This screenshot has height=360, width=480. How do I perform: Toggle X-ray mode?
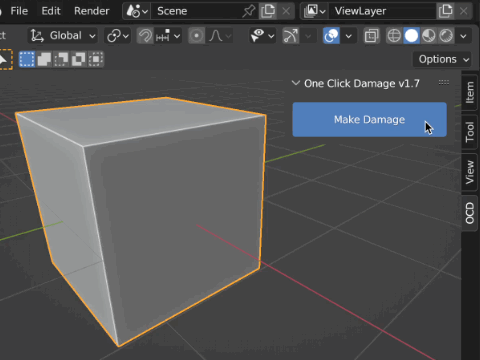tap(371, 36)
